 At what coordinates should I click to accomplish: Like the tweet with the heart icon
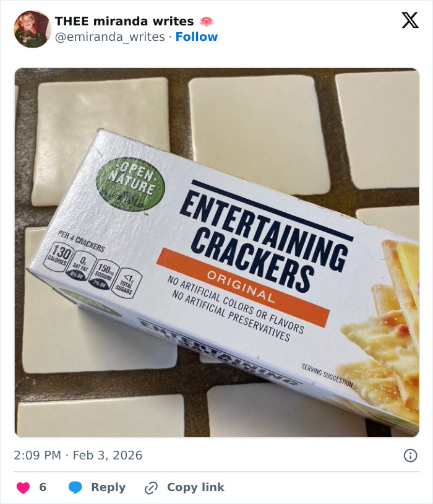(x=23, y=488)
